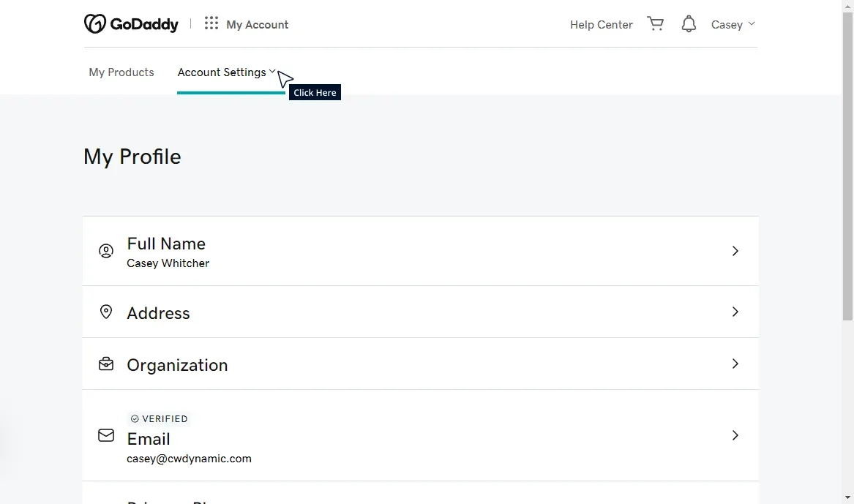
Task: Select the Account Settings menu item
Action: [222, 72]
